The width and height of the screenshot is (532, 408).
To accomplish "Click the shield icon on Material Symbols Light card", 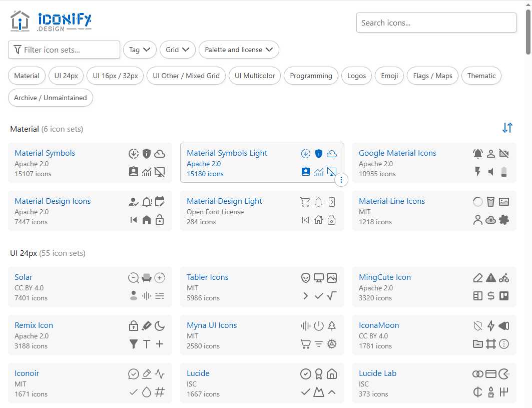I will 319,154.
